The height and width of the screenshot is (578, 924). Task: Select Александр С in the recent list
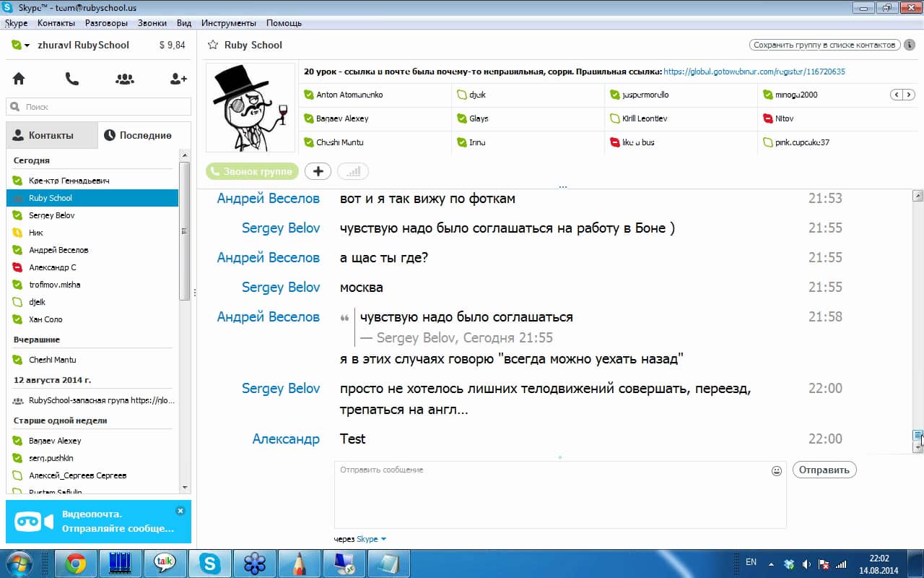pos(92,267)
